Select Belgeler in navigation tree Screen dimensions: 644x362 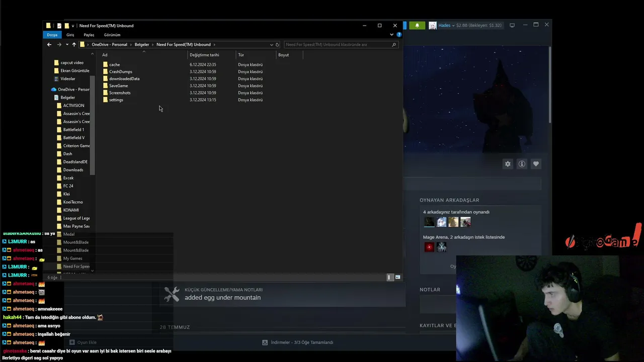(67, 98)
